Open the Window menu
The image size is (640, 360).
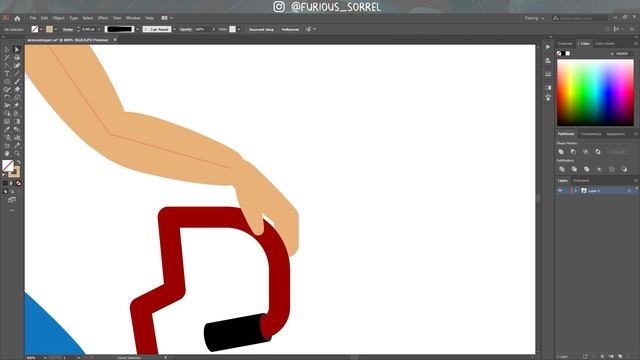tap(133, 18)
